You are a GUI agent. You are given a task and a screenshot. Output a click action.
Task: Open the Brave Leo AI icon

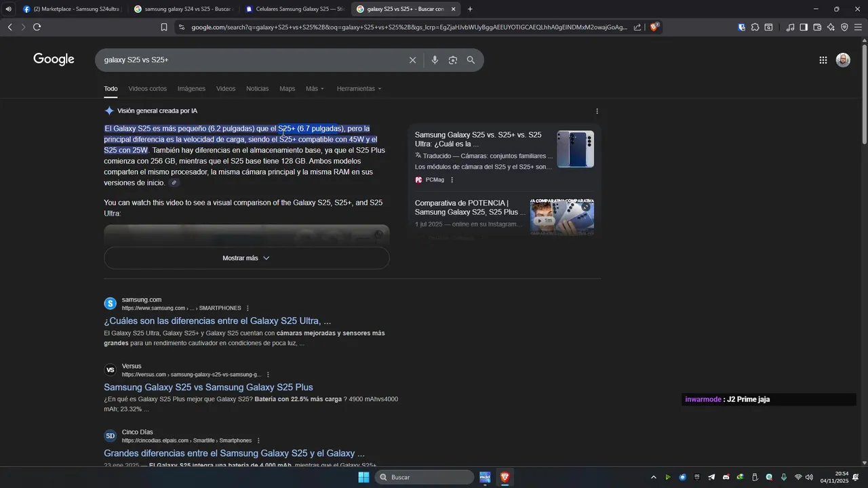click(831, 27)
